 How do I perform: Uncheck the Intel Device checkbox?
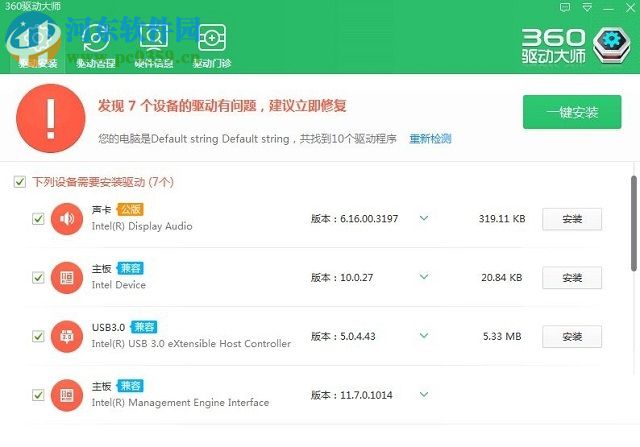38,278
